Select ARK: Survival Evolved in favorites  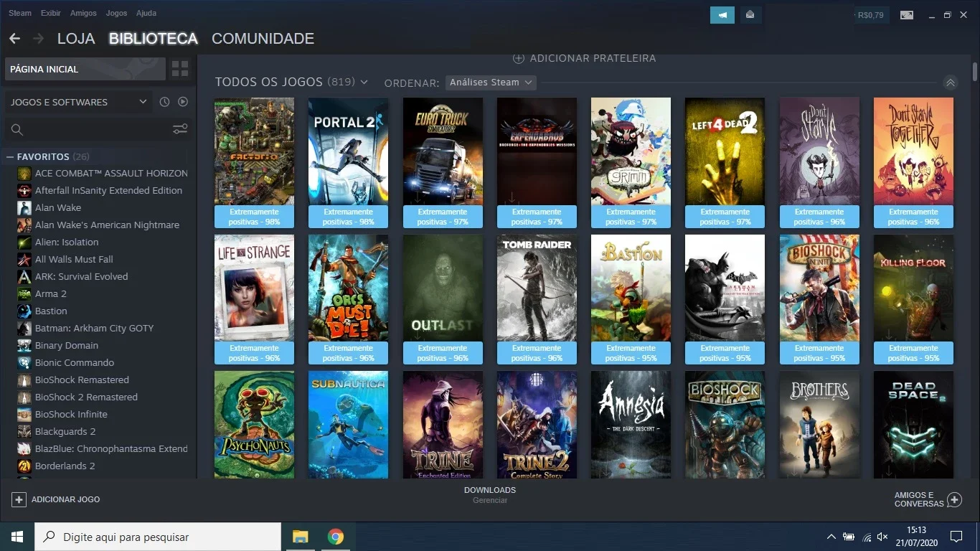coord(81,277)
